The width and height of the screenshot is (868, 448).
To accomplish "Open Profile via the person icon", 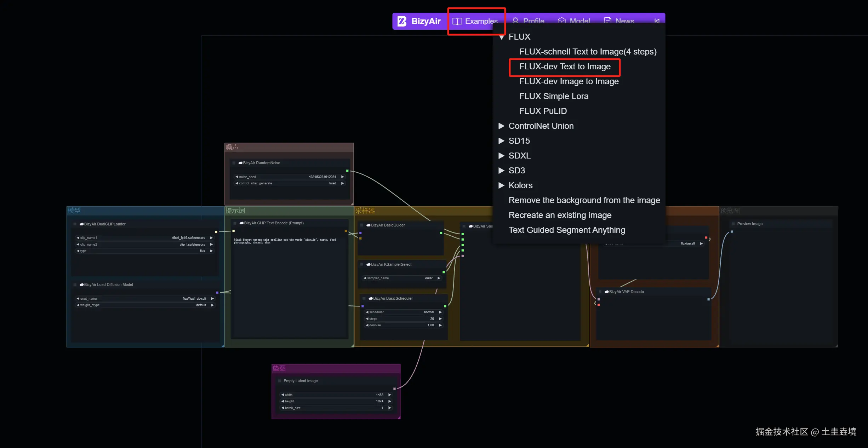I will point(515,21).
